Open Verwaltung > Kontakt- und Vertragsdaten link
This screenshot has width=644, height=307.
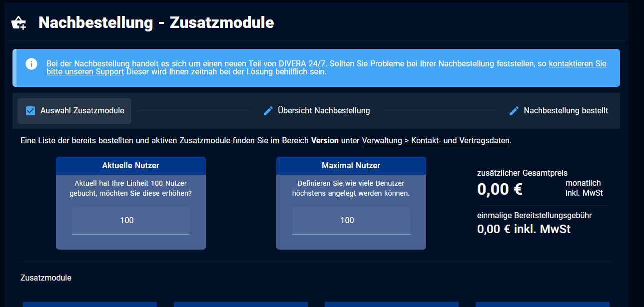[x=435, y=141]
